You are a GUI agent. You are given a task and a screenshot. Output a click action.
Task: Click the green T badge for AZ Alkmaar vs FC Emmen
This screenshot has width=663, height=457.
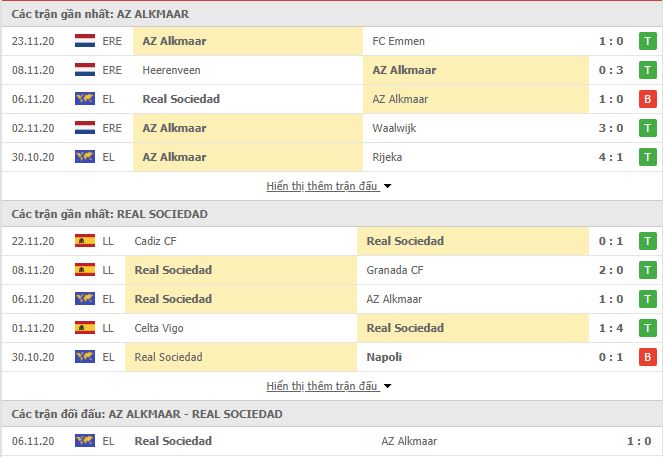647,41
